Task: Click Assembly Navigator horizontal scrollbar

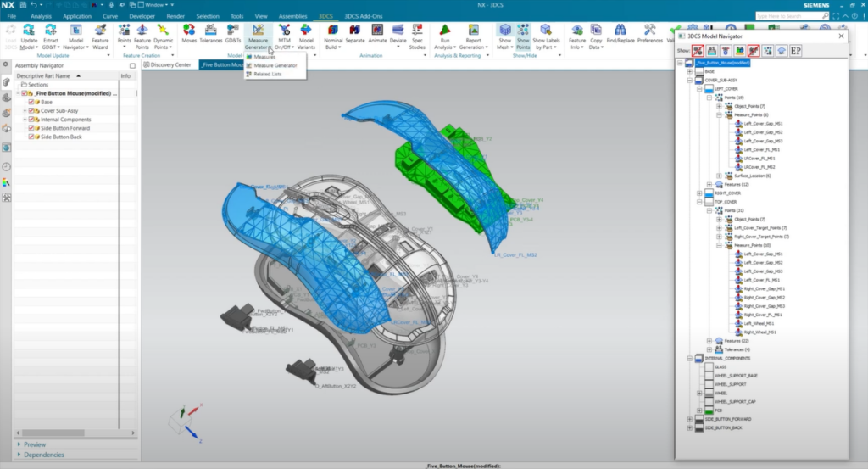Action: (x=53, y=433)
